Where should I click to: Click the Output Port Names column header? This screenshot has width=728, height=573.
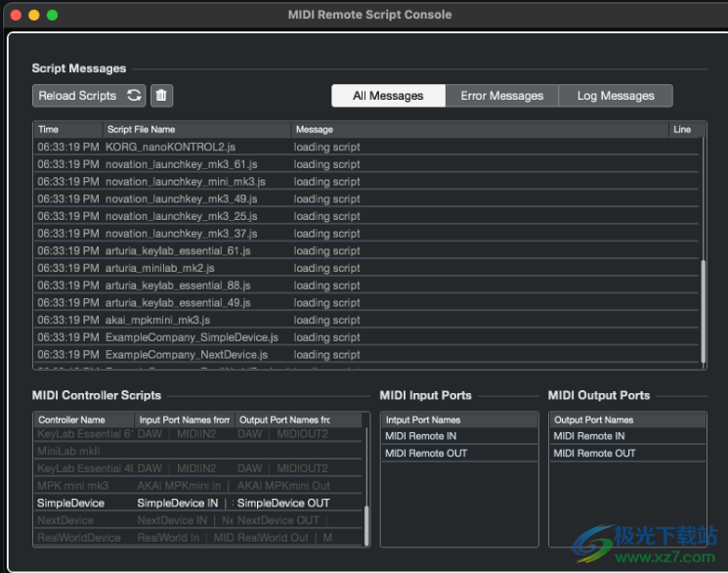pos(627,419)
